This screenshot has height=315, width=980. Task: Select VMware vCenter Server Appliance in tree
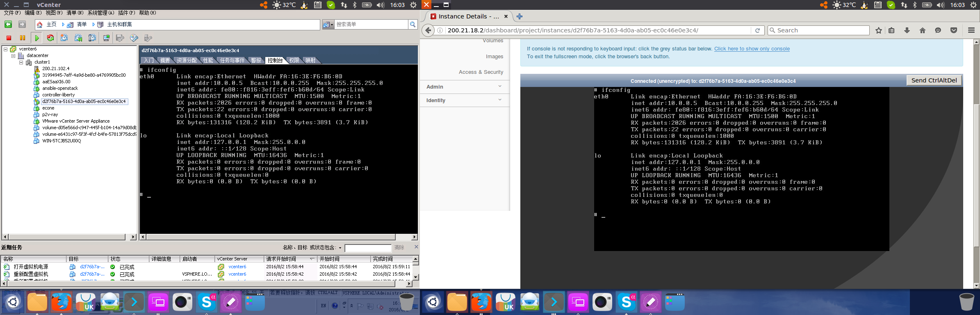pos(76,121)
